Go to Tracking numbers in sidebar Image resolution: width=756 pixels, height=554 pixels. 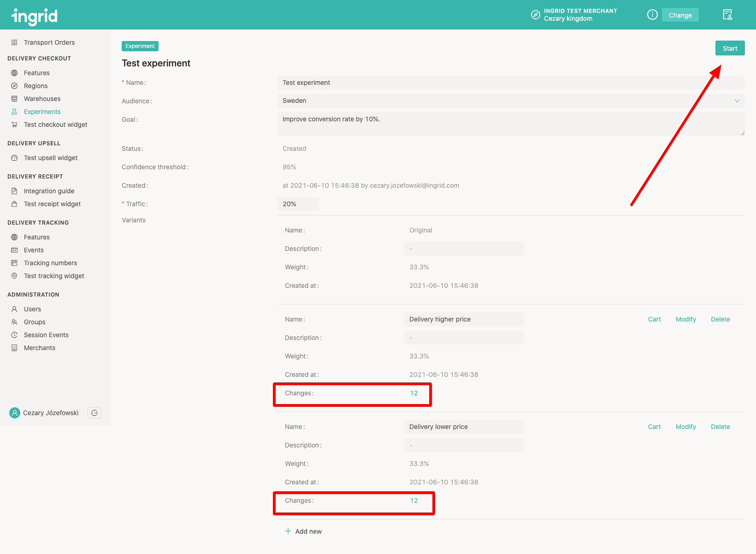coord(50,263)
